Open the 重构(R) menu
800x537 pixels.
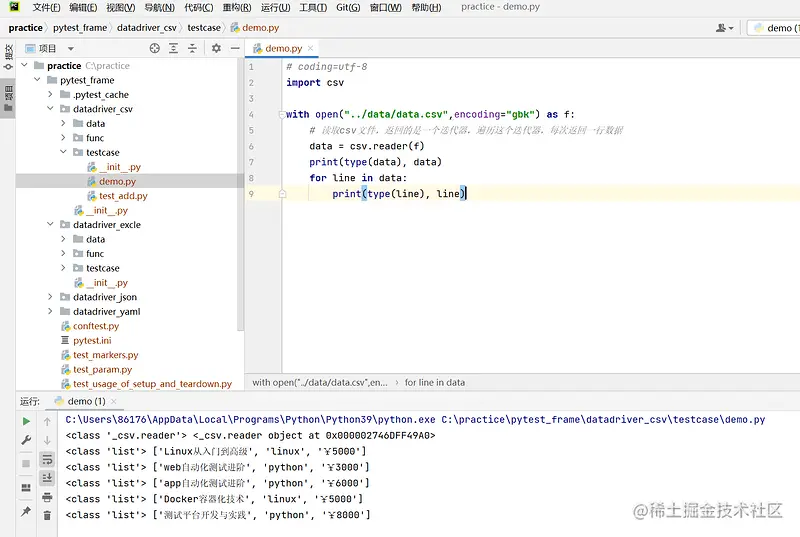(237, 7)
